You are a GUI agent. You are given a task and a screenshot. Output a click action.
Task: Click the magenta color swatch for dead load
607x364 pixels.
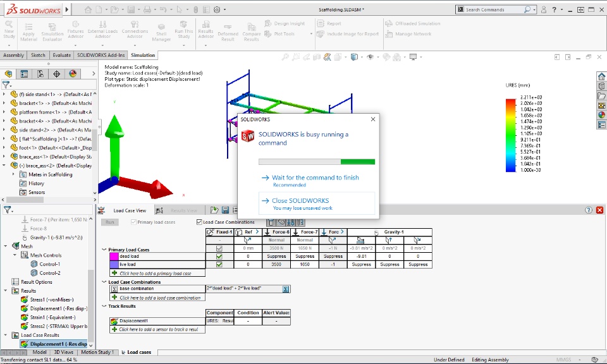(x=114, y=257)
